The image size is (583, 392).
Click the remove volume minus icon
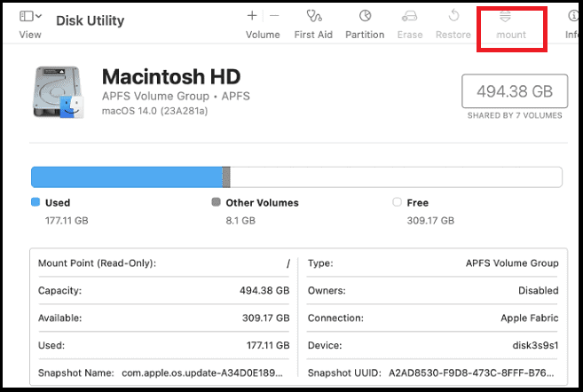[274, 16]
